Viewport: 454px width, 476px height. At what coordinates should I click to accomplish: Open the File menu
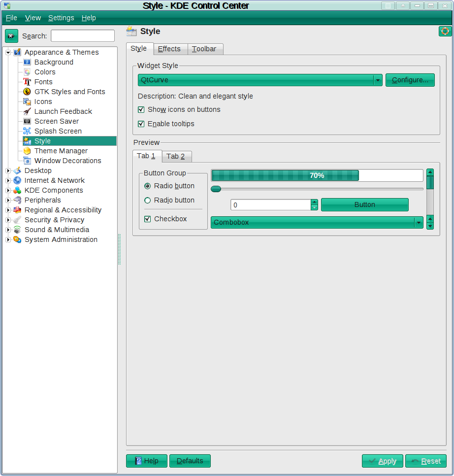pos(11,18)
